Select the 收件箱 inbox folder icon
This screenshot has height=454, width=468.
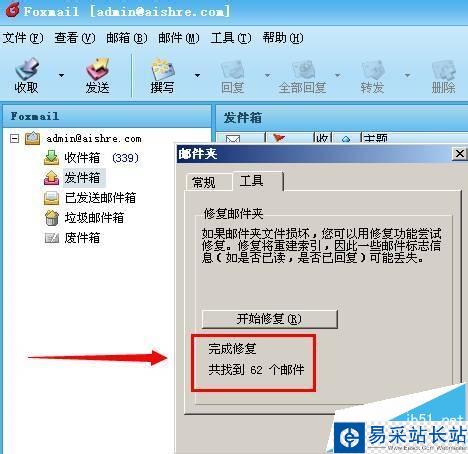(51, 158)
